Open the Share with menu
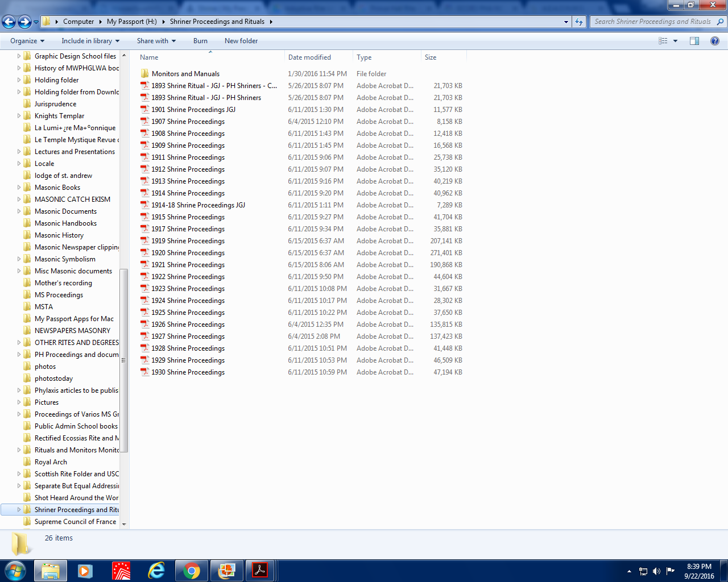This screenshot has height=582, width=728. 156,41
